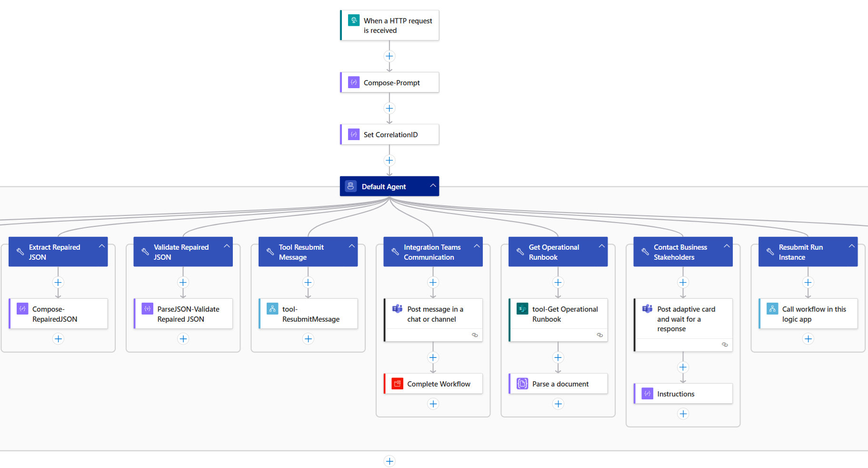Image resolution: width=868 pixels, height=468 pixels.
Task: Click the Compose-Prompt action icon
Action: click(354, 82)
